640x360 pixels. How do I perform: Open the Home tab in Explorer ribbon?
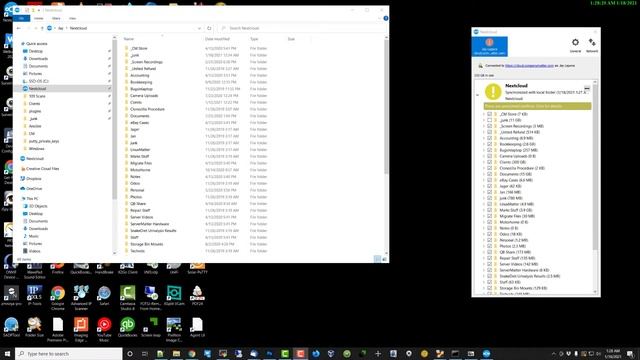pyautogui.click(x=38, y=18)
